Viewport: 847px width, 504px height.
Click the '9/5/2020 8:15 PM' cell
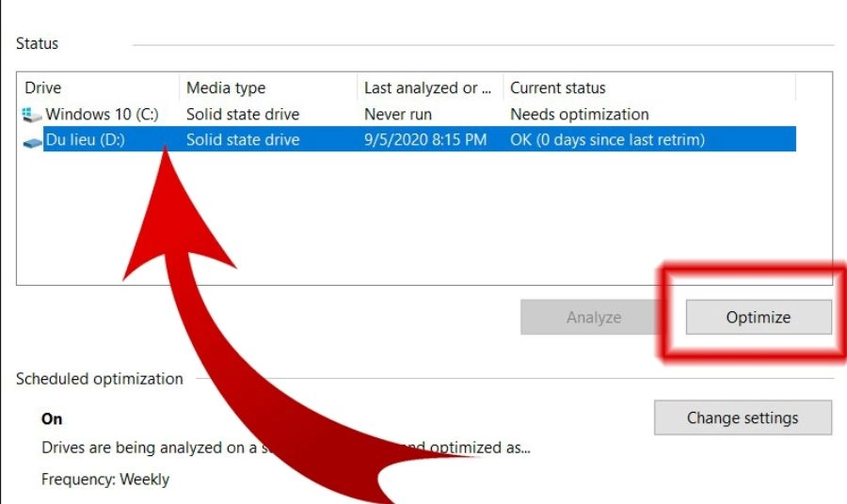[425, 140]
